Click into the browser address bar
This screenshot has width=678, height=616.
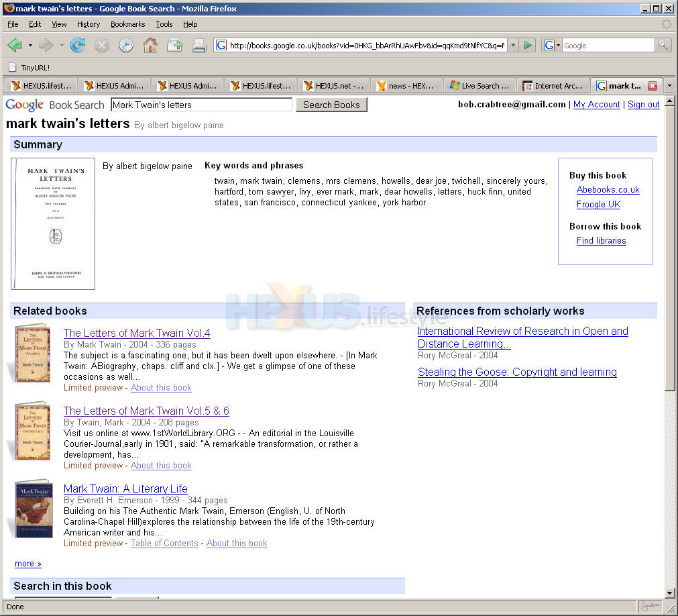[x=367, y=45]
